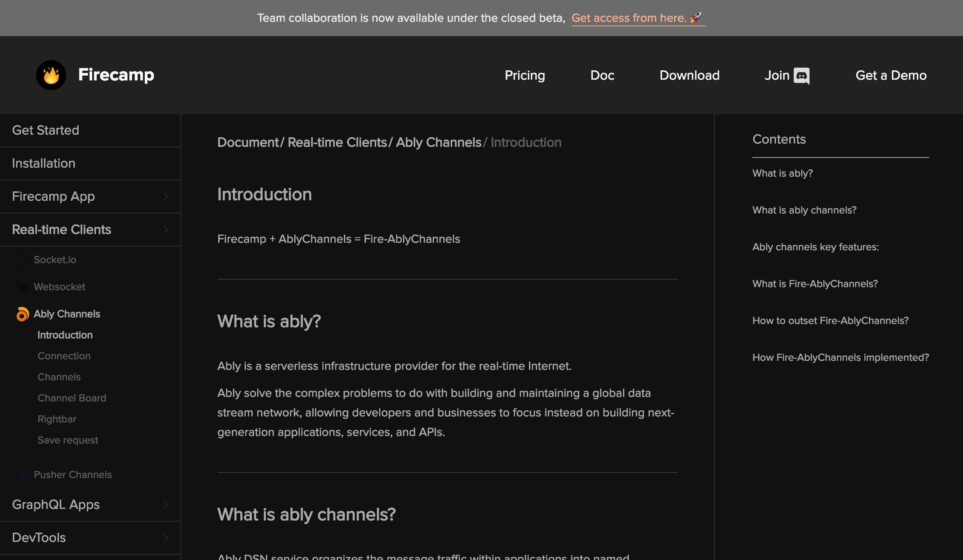Image resolution: width=963 pixels, height=560 pixels.
Task: Open Installation in sidebar
Action: point(44,163)
